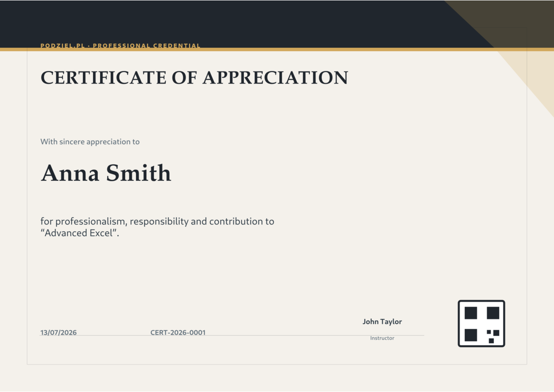Image resolution: width=554 pixels, height=392 pixels.
Task: Click the "PODZIEL.PL · PROFESSIONAL CREDENTIAL" header
Action: (120, 46)
